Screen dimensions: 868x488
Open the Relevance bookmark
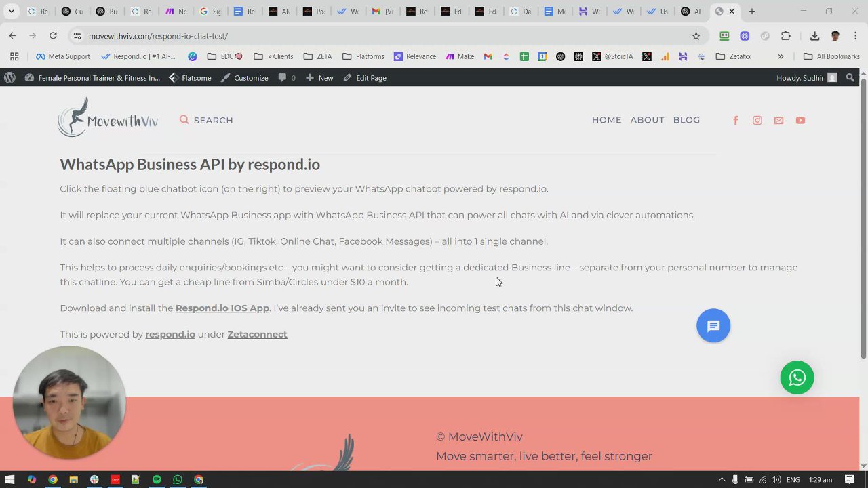pyautogui.click(x=415, y=56)
